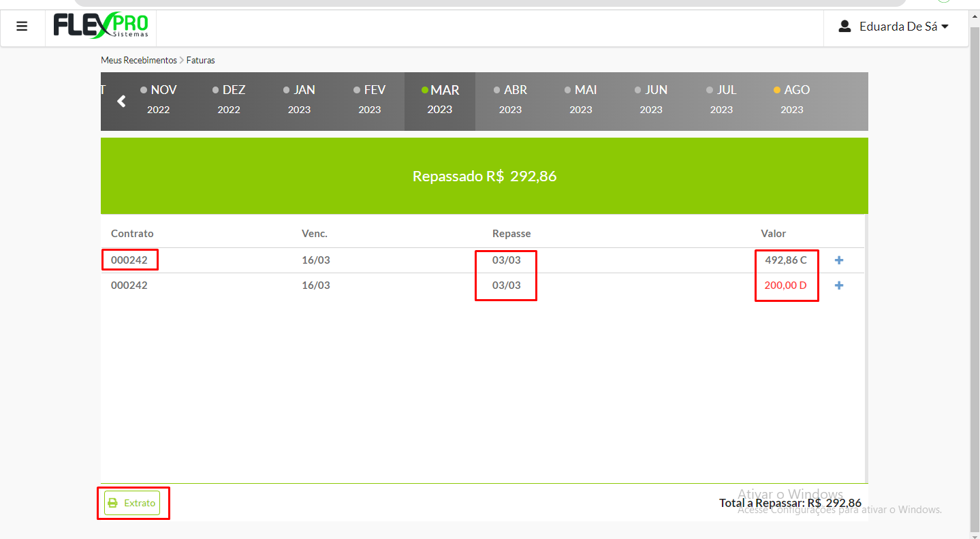980x539 pixels.
Task: Click the red 200,00 D value
Action: [786, 285]
